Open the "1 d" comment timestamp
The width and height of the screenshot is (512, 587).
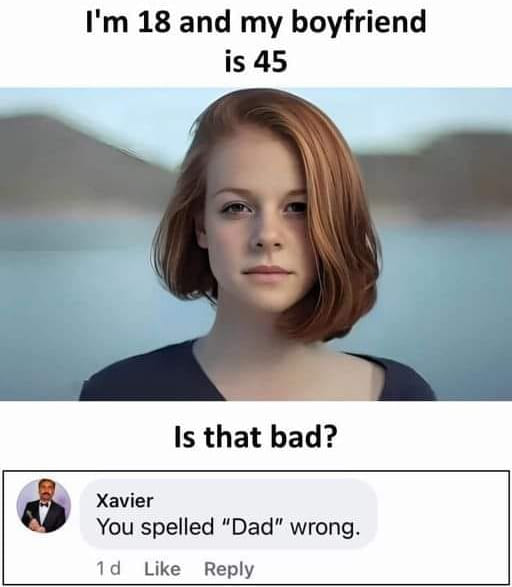108,568
